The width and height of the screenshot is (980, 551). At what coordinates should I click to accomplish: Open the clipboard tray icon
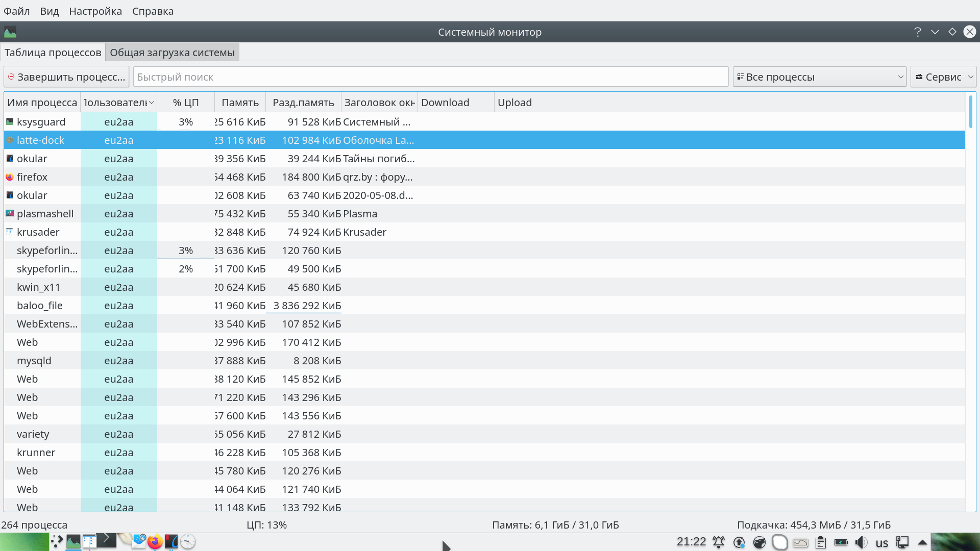pyautogui.click(x=821, y=542)
